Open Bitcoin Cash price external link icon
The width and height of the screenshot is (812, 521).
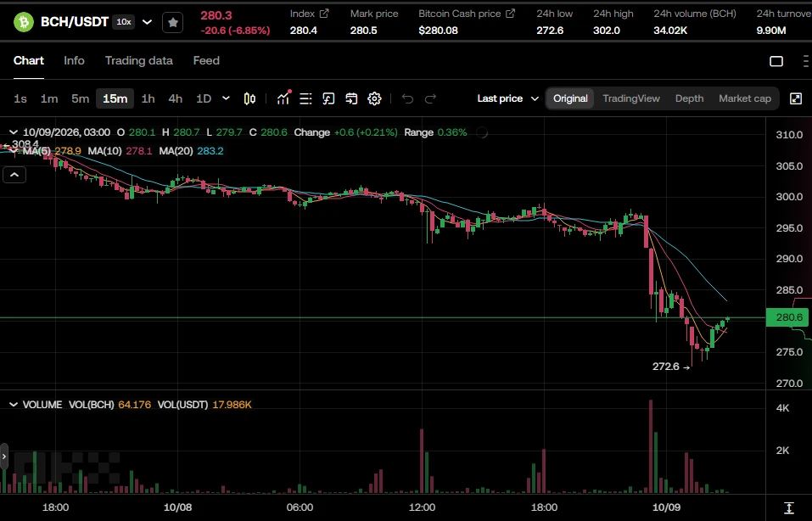(510, 14)
